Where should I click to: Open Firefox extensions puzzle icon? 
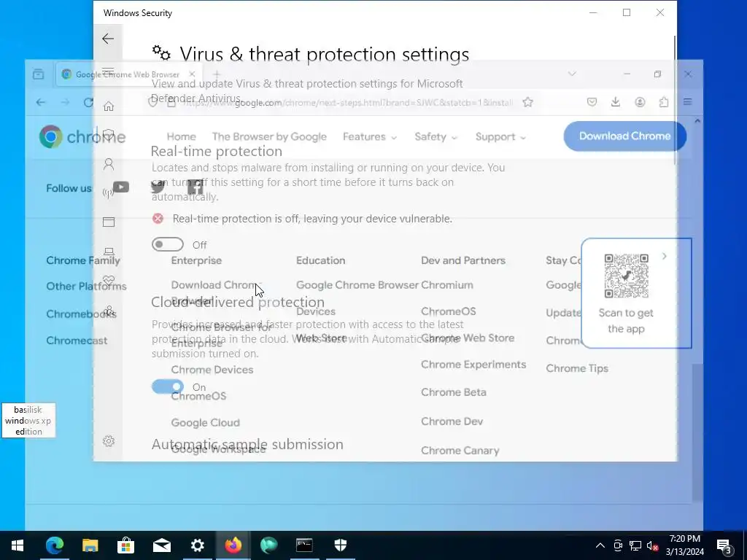point(664,102)
